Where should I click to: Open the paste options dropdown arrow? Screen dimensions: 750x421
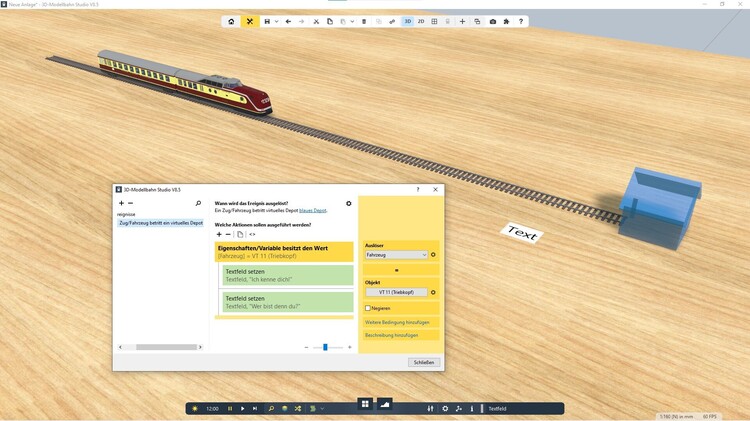351,21
